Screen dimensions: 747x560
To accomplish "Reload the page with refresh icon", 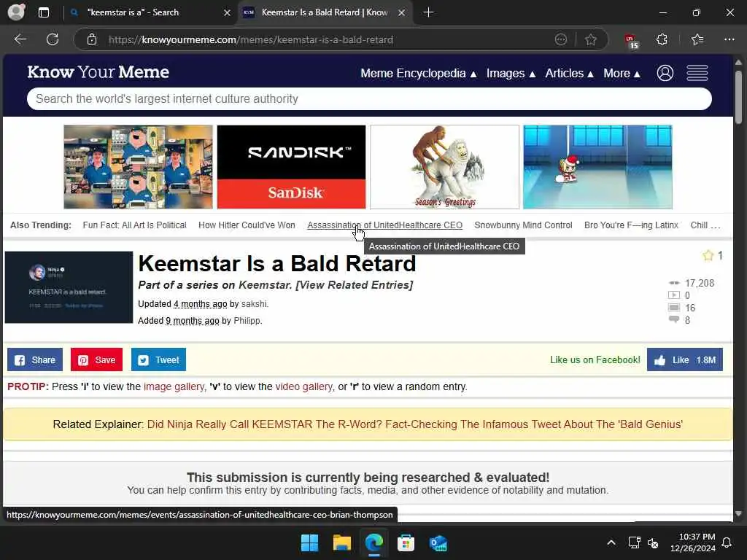I will pos(53,39).
